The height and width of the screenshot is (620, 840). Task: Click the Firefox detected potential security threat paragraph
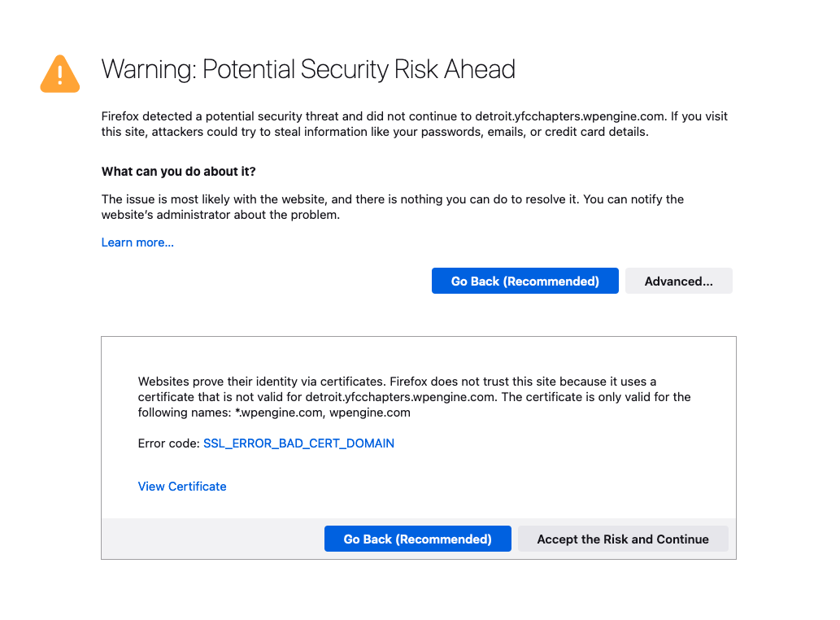pos(415,124)
